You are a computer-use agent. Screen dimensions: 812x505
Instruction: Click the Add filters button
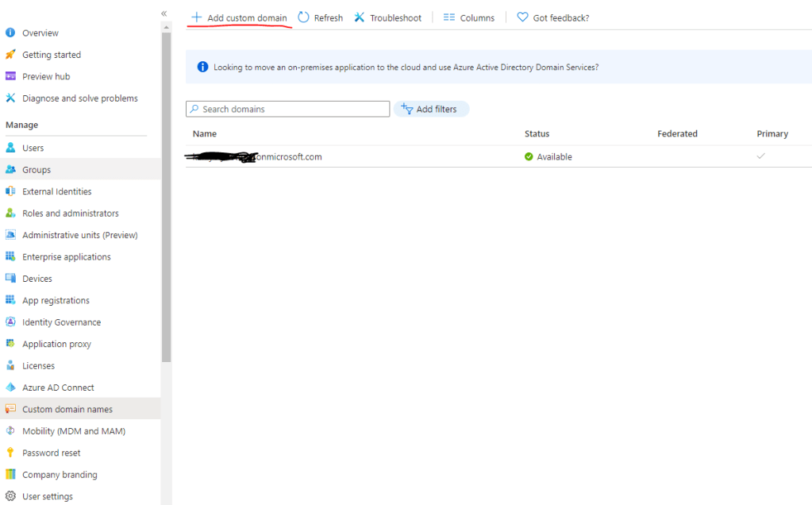[x=431, y=109]
